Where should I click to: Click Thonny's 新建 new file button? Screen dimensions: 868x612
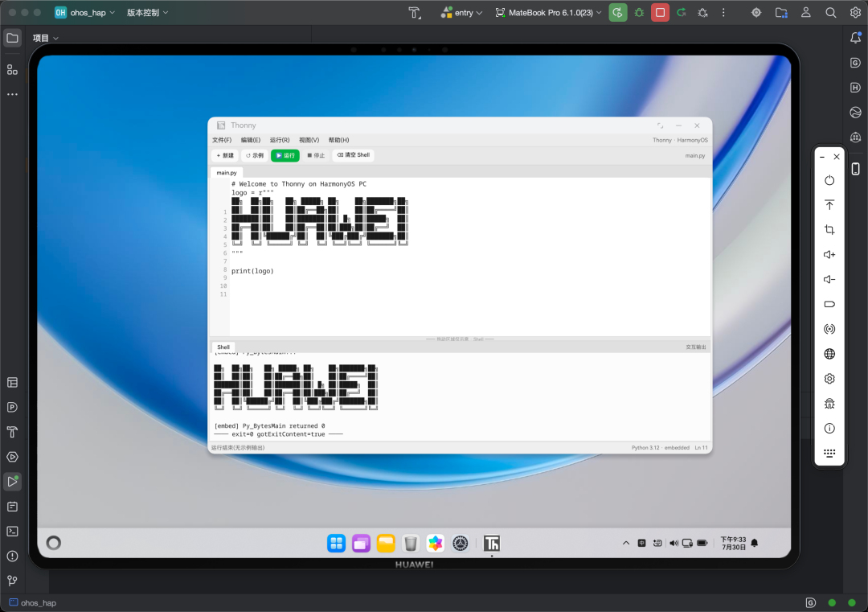pyautogui.click(x=225, y=156)
